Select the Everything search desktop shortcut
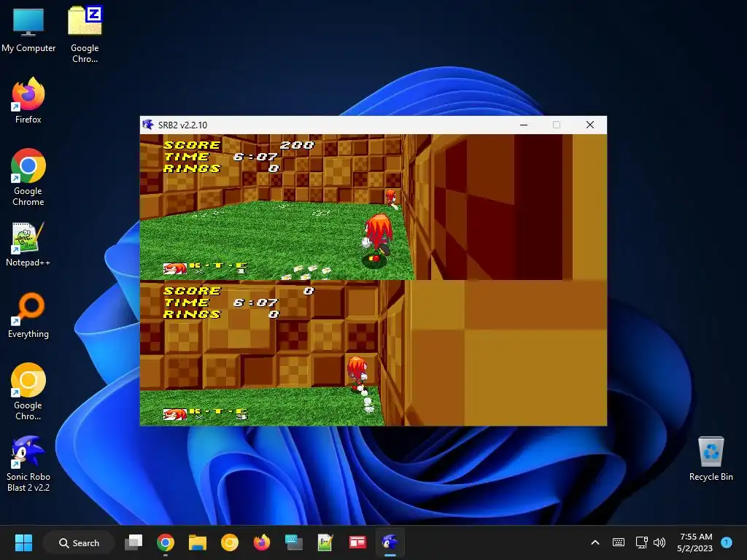The width and height of the screenshot is (747, 560). (28, 315)
